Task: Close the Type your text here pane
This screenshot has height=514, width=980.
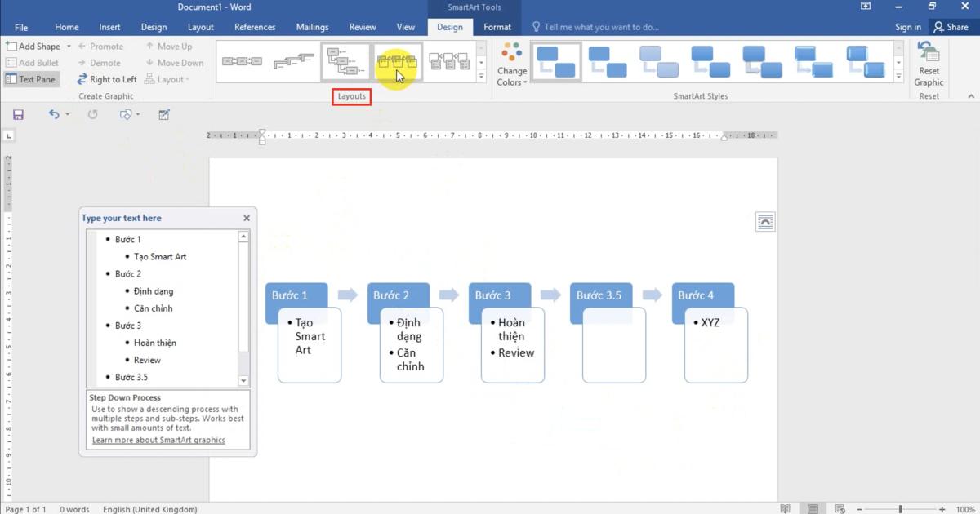Action: [247, 219]
